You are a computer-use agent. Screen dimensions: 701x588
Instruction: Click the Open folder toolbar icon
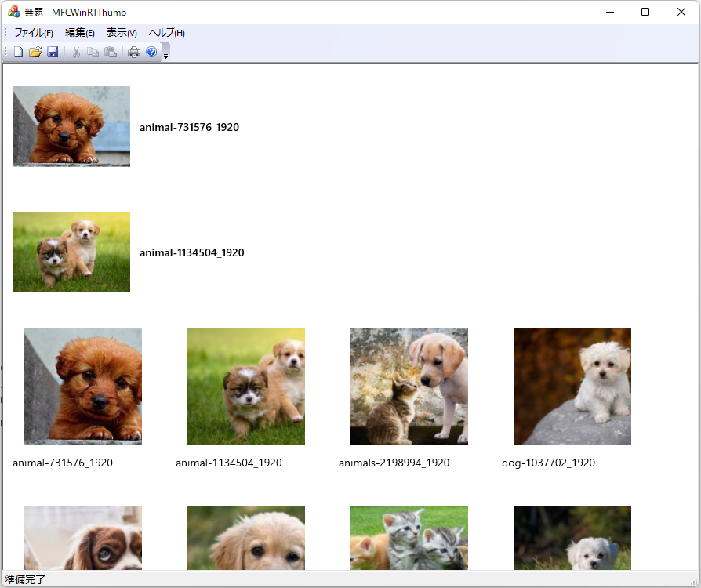(35, 53)
